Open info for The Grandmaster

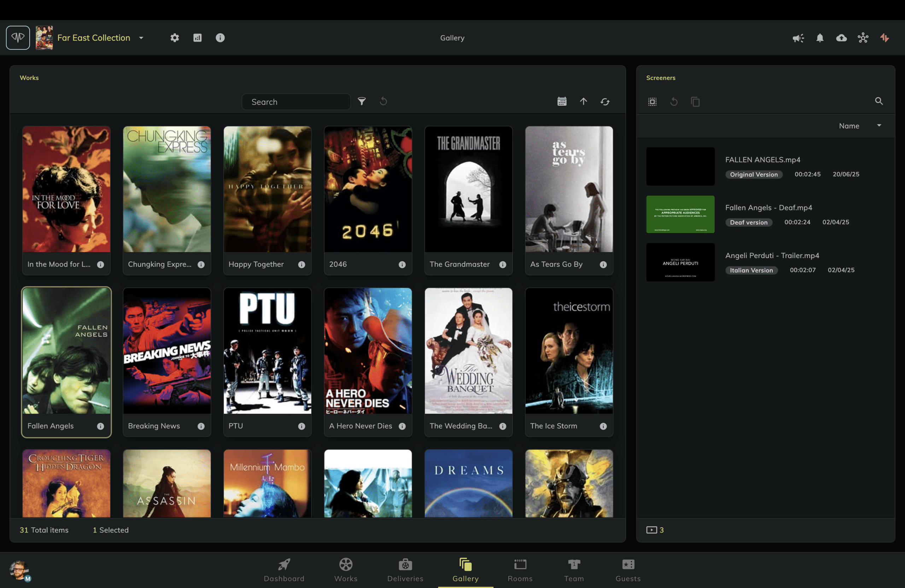coord(502,264)
